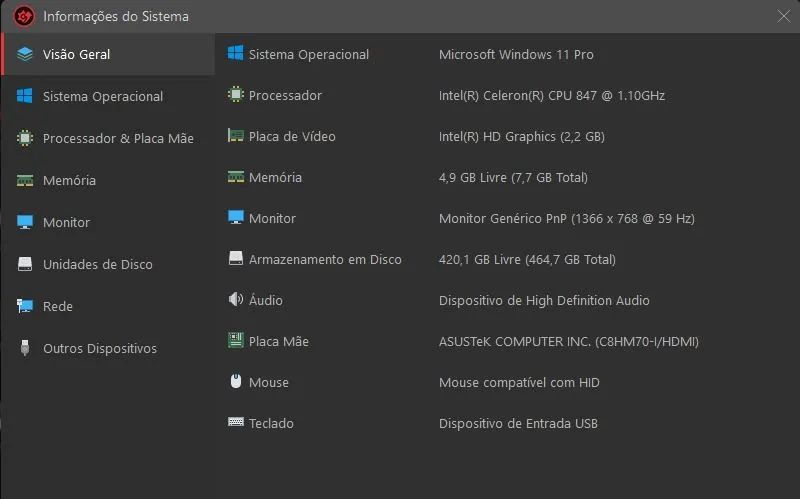The height and width of the screenshot is (499, 800).
Task: Open Unidades de Disco section
Action: (108, 264)
